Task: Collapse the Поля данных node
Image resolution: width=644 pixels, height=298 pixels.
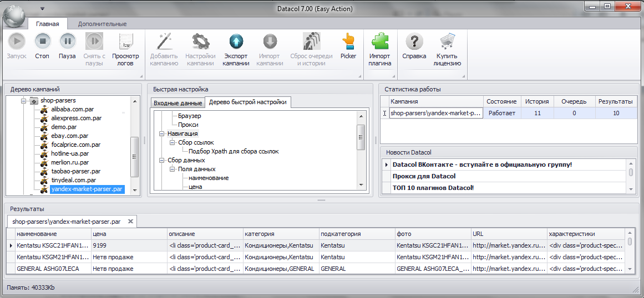Action: [x=172, y=169]
